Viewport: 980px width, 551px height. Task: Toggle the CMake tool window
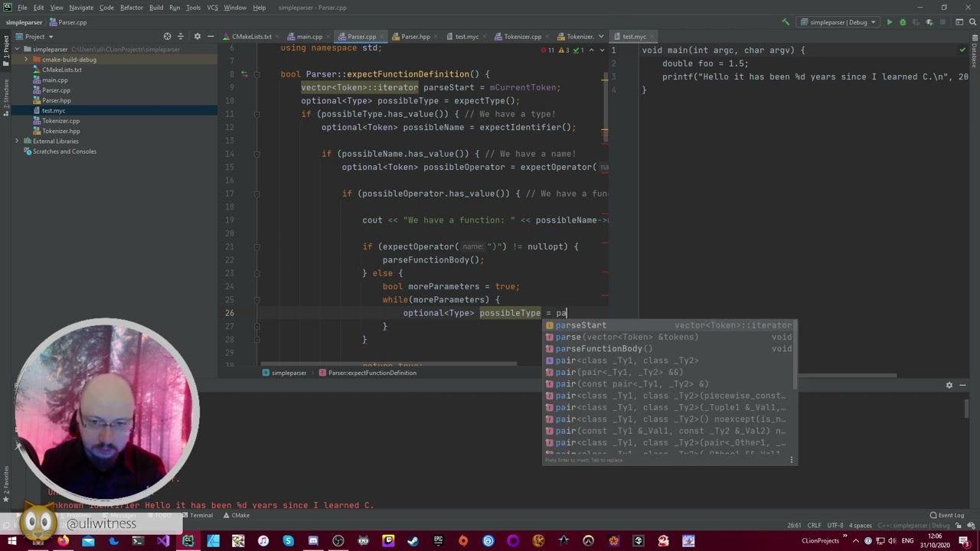237,515
